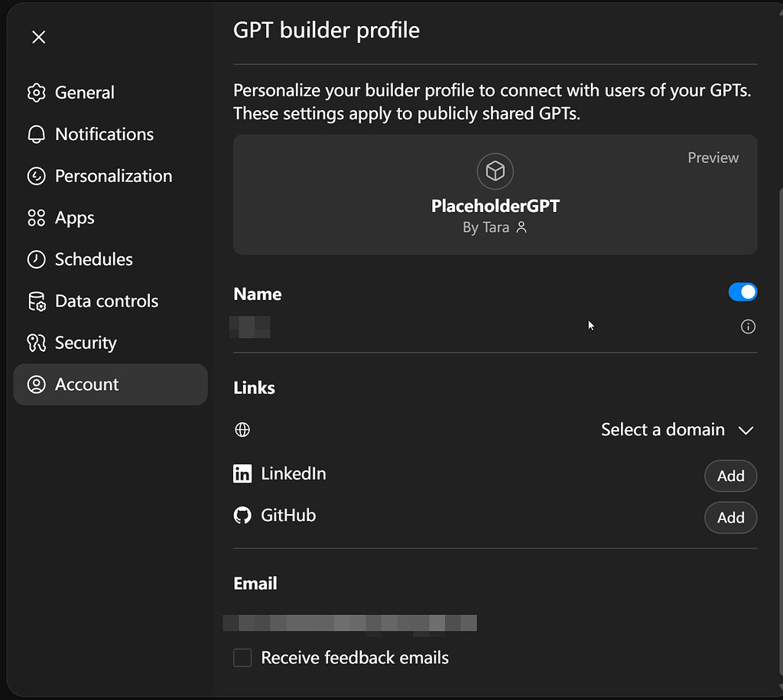Click the gear icon next to General
This screenshot has height=700, width=783.
click(37, 93)
